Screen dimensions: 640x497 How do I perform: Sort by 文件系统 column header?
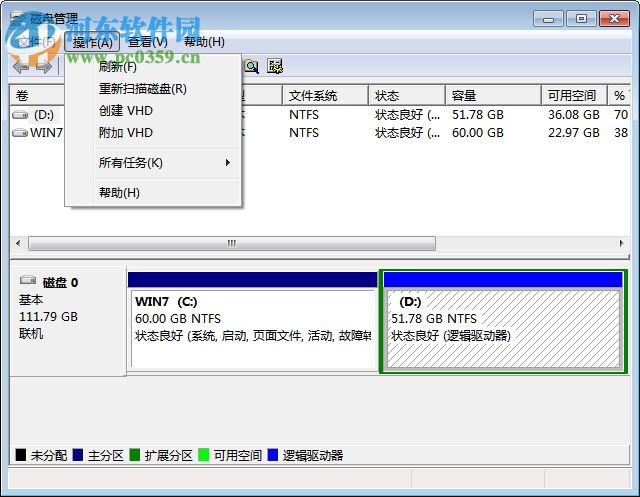point(325,95)
